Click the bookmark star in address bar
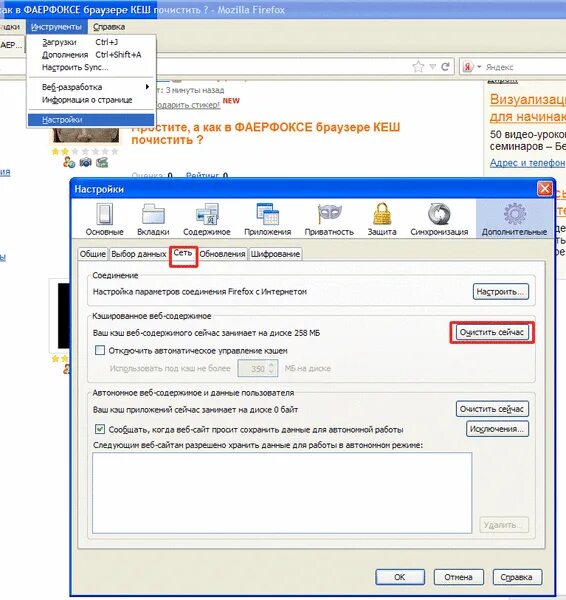Viewport: 566px width, 600px height. [418, 67]
